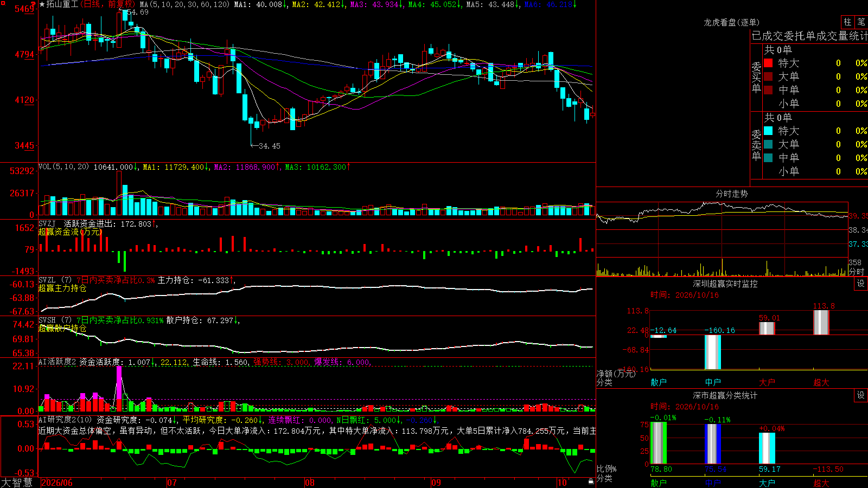The image size is (868, 488).
Task: Click the 拓山重工 stock name label
Action: pos(62,4)
